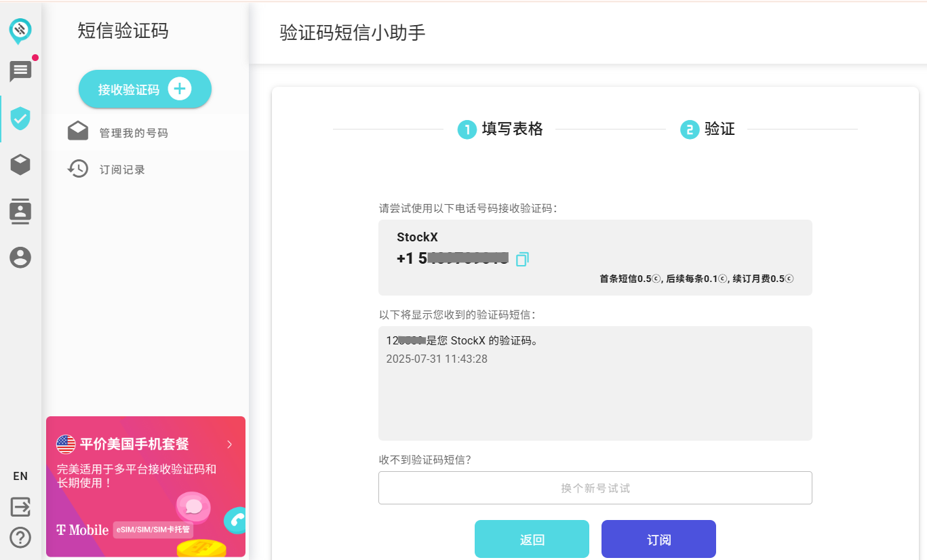Click the T Mobile logo
This screenshot has height=560, width=927.
82,529
